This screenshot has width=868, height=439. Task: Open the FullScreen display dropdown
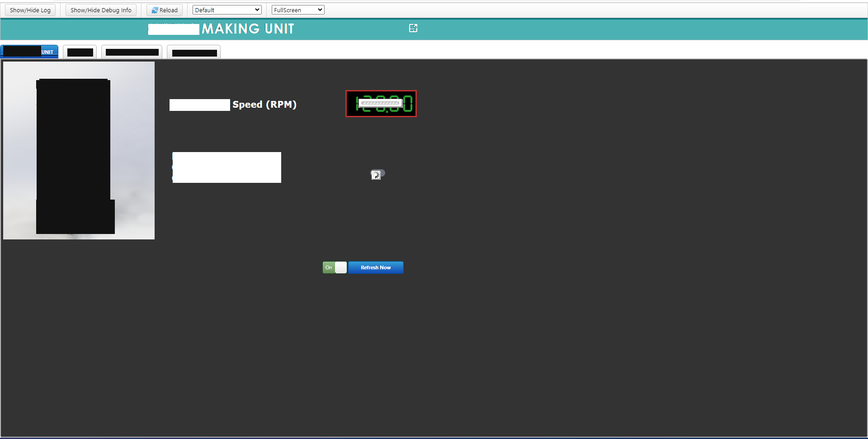(x=297, y=10)
